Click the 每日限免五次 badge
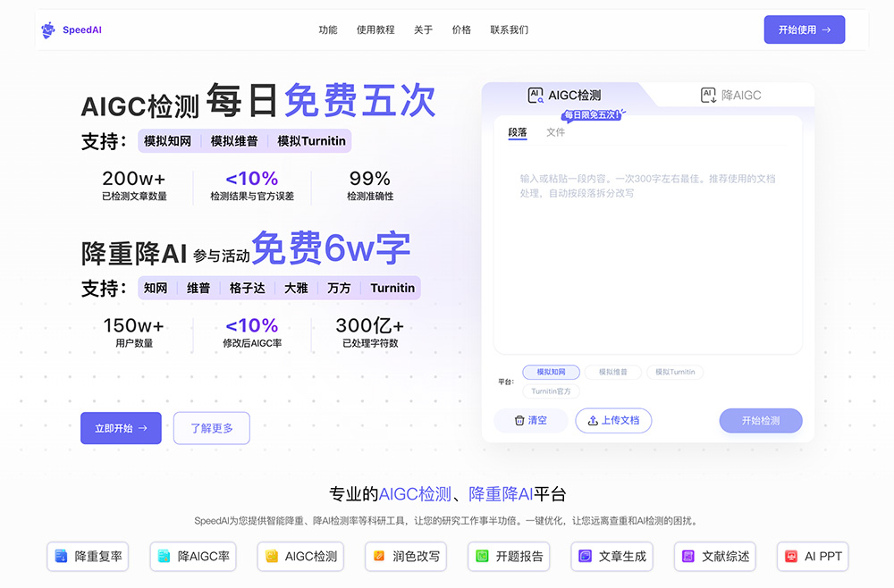894x588 pixels. (x=593, y=115)
